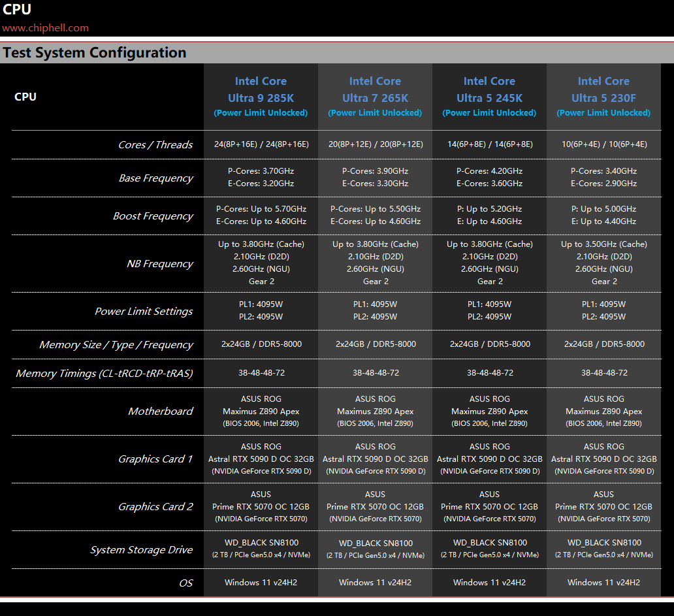Click (NVIDIA GeForce RTX 5090 D) in 230F column
Viewport: 674px width, 616px height.
[604, 471]
